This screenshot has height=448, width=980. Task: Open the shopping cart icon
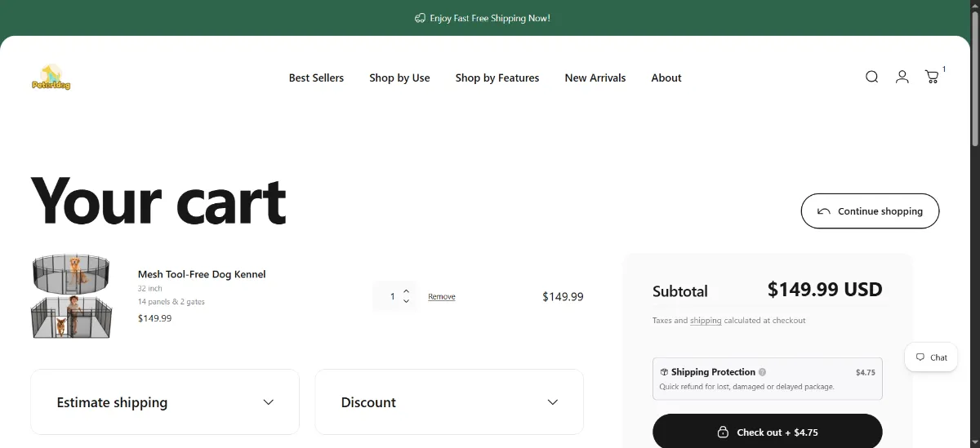(932, 77)
